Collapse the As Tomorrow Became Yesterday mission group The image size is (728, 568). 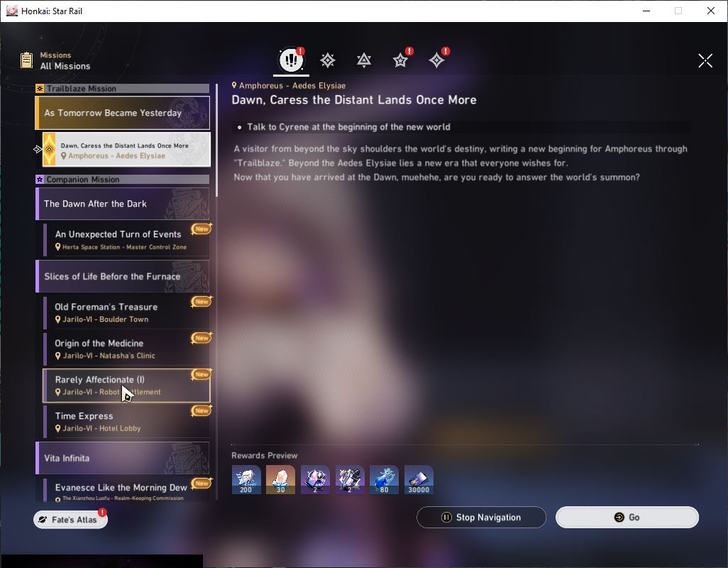click(123, 113)
